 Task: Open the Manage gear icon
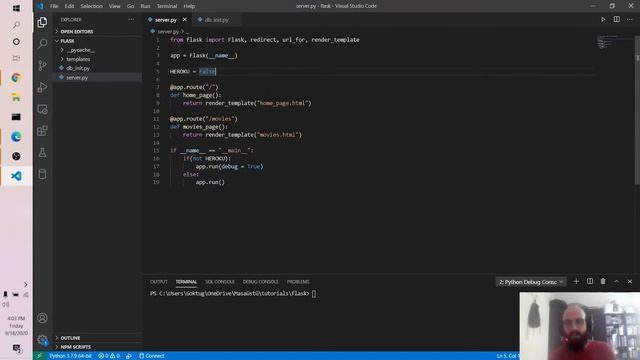point(42,340)
